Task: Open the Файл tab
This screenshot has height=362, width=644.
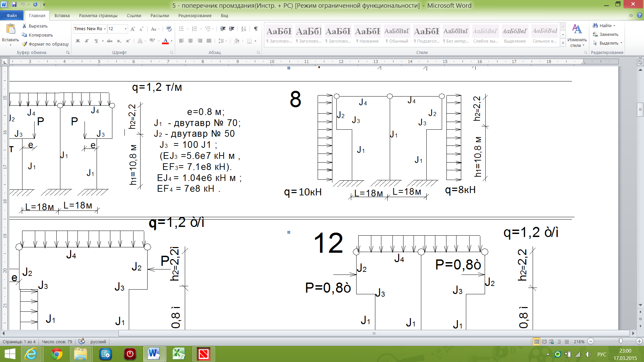Action: pos(12,15)
